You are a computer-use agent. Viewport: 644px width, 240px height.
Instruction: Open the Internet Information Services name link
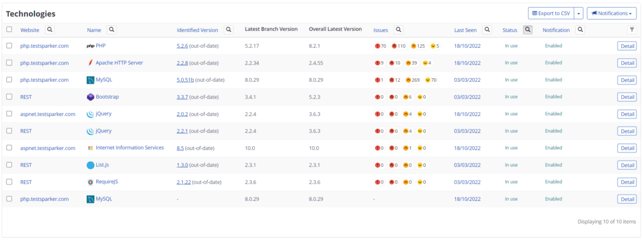click(x=130, y=148)
